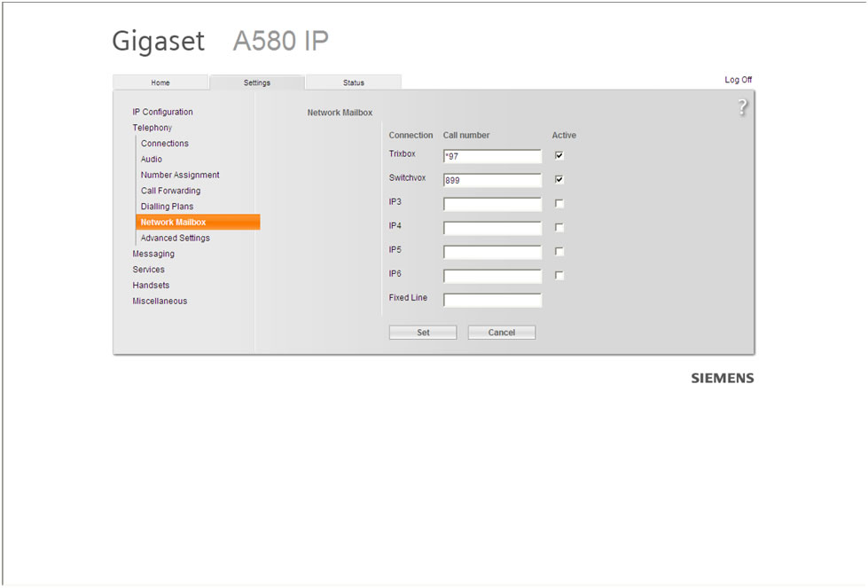Enable Active checkbox for IP3
Viewport: 868px width, 588px height.
pyautogui.click(x=559, y=204)
